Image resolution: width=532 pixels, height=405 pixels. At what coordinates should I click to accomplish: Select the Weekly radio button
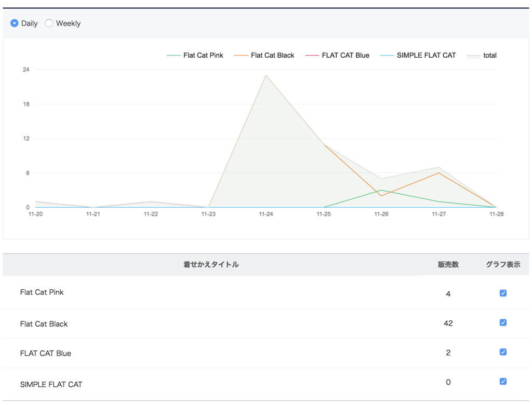click(49, 23)
